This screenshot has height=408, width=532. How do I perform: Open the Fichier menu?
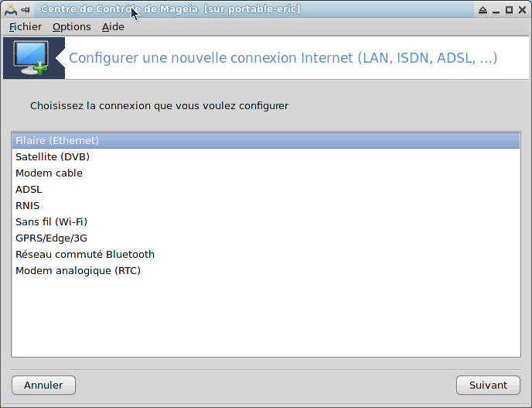(26, 27)
